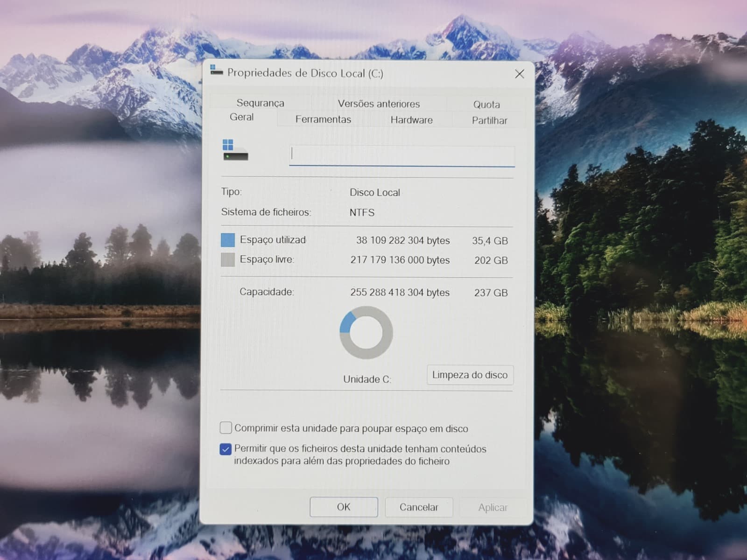Open the Hardware tab
The image size is (747, 560).
click(x=411, y=120)
